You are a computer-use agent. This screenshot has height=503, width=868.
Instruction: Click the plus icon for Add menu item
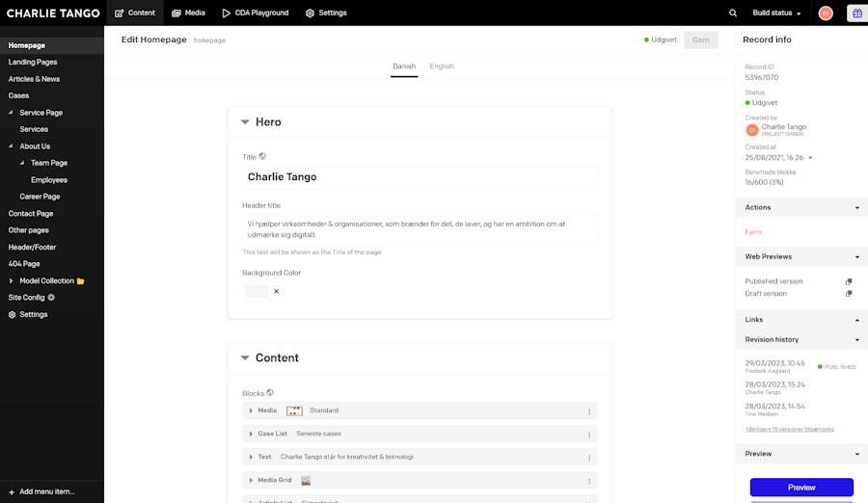pyautogui.click(x=12, y=492)
